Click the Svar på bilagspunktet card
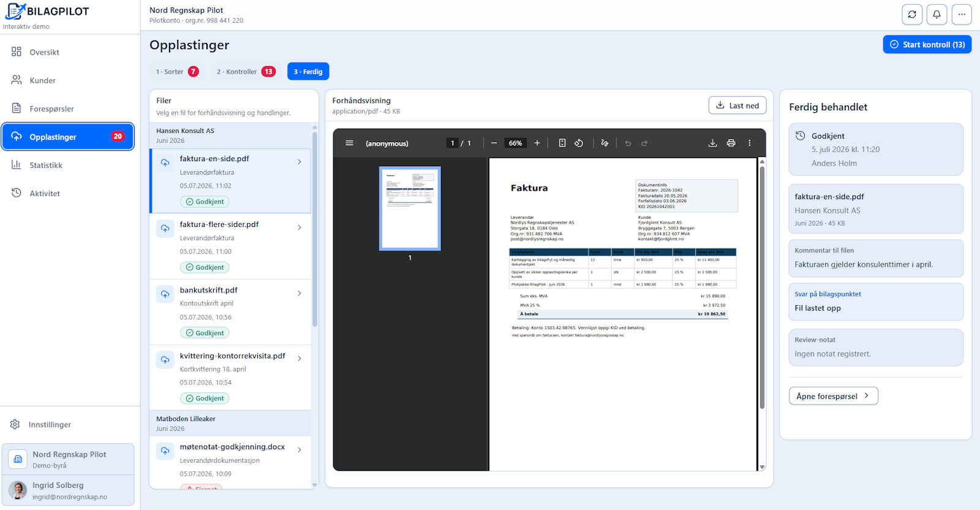This screenshot has height=510, width=980. click(x=876, y=302)
